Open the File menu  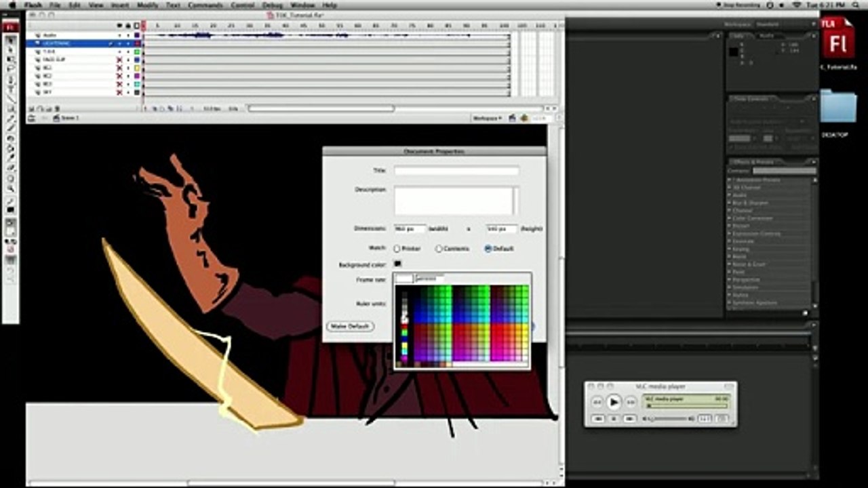(55, 5)
